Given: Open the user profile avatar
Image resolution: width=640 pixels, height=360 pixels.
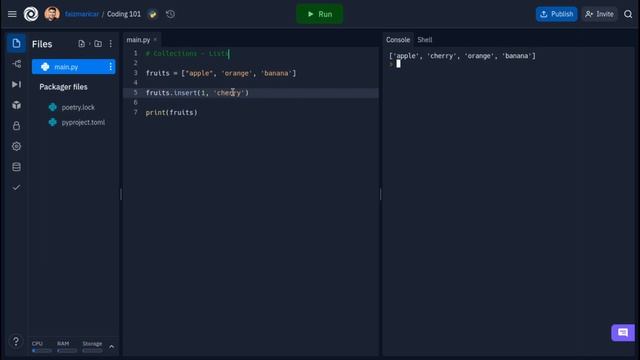Looking at the screenshot, I should point(52,14).
